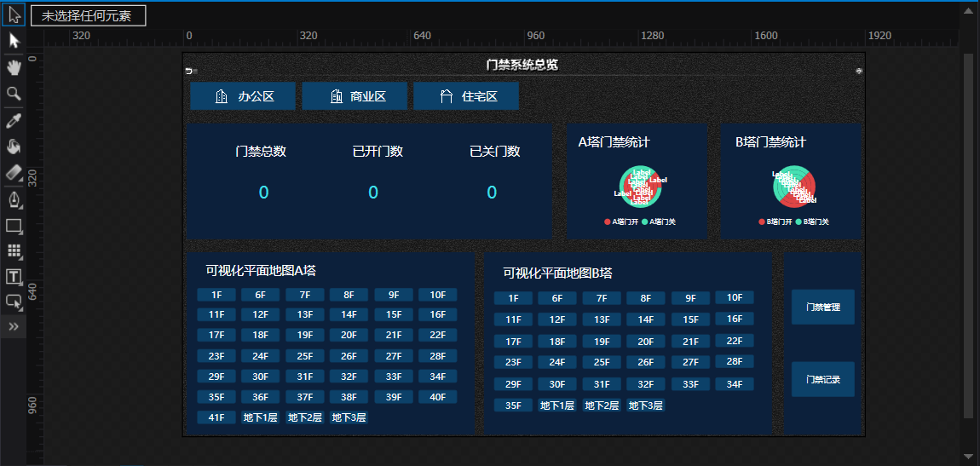Select floor 1F in B塔 map

point(513,298)
